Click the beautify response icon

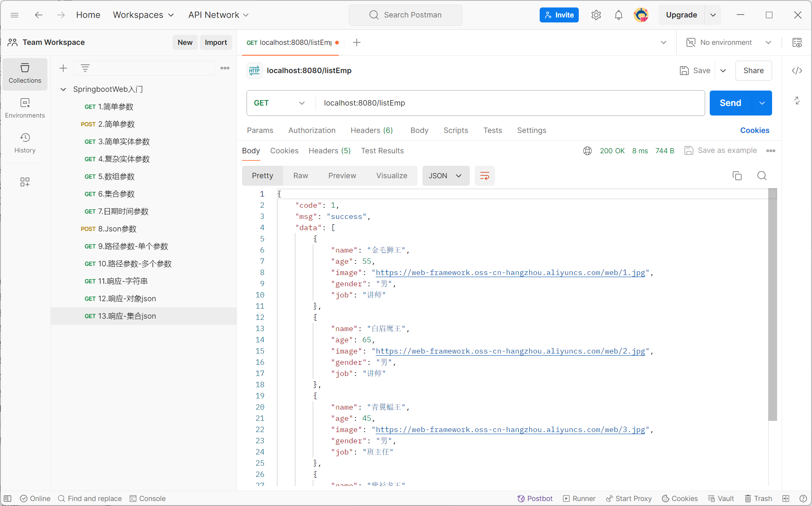click(x=484, y=175)
